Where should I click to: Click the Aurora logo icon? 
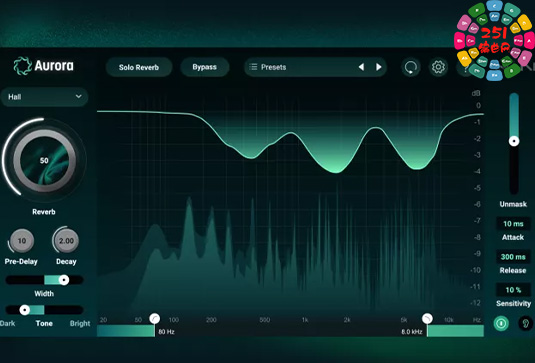[x=22, y=66]
